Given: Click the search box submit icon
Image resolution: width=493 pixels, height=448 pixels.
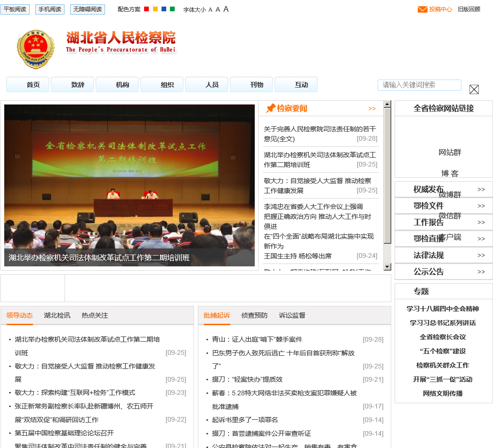Looking at the screenshot, I should pos(474,89).
